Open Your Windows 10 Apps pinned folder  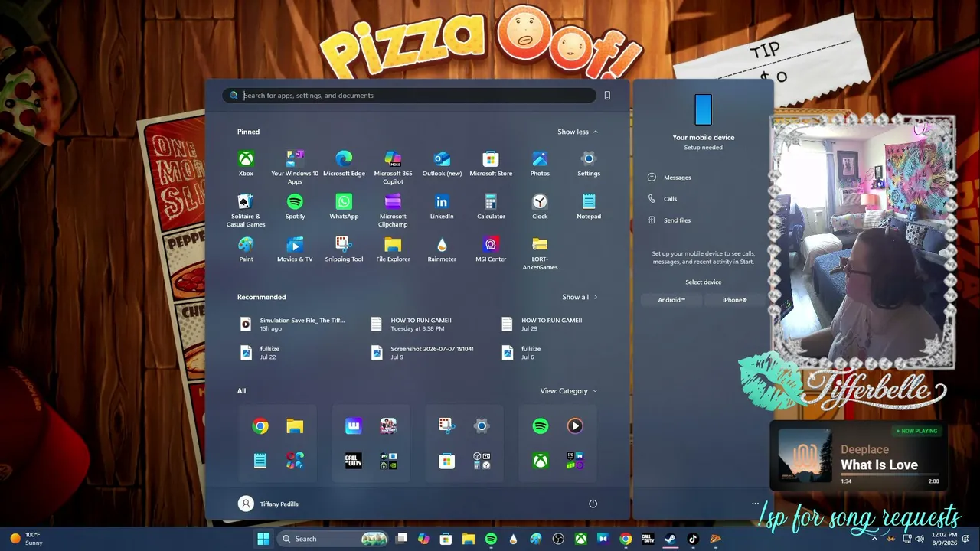point(295,167)
